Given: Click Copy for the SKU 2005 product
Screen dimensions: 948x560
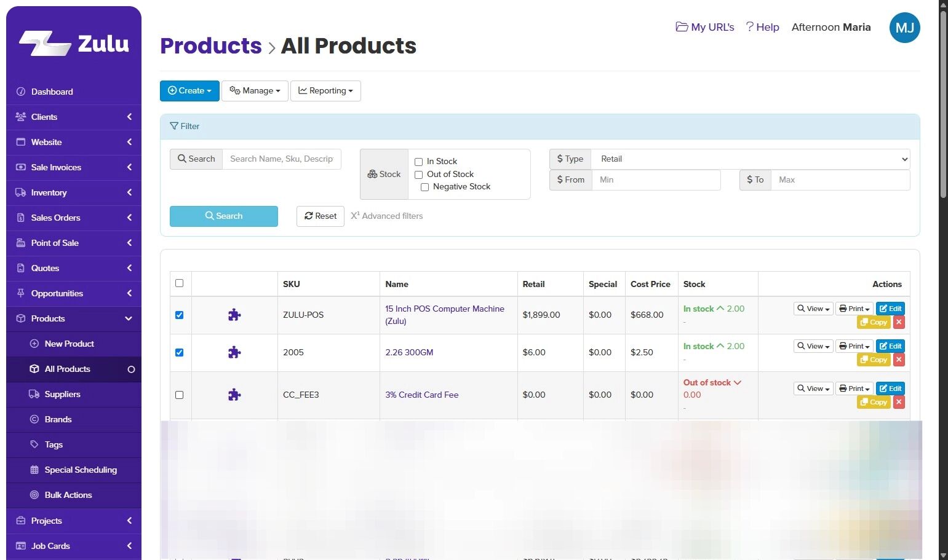Looking at the screenshot, I should coord(874,360).
